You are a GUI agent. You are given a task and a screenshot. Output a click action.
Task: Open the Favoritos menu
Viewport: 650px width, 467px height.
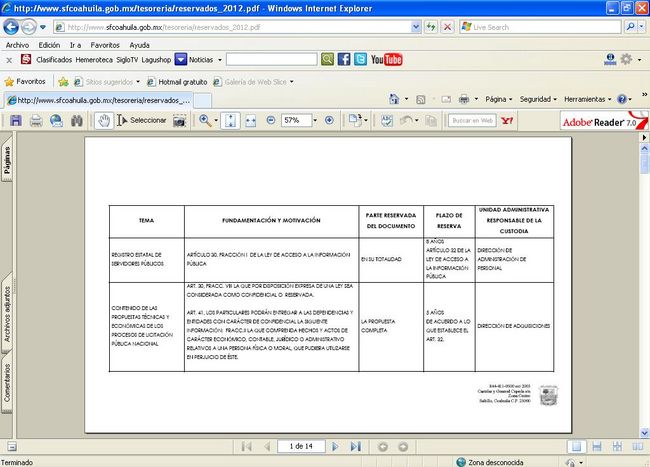pyautogui.click(x=105, y=45)
